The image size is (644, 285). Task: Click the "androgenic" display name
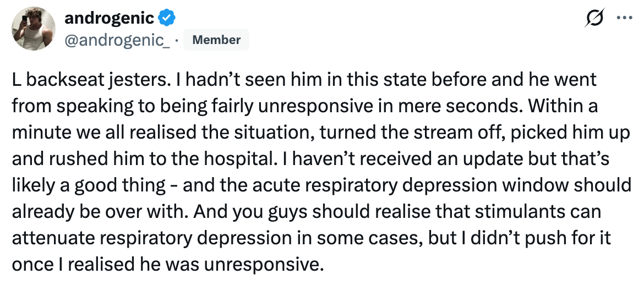tap(109, 18)
